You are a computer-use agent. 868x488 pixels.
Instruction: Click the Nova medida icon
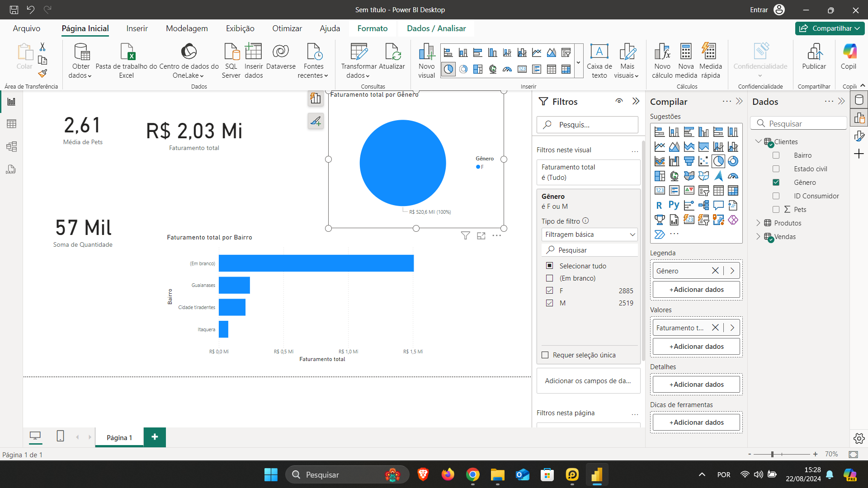[686, 52]
